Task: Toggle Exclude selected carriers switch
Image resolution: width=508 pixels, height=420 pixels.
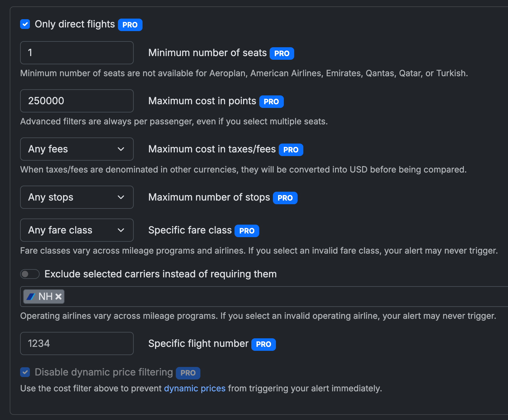Action: 30,274
